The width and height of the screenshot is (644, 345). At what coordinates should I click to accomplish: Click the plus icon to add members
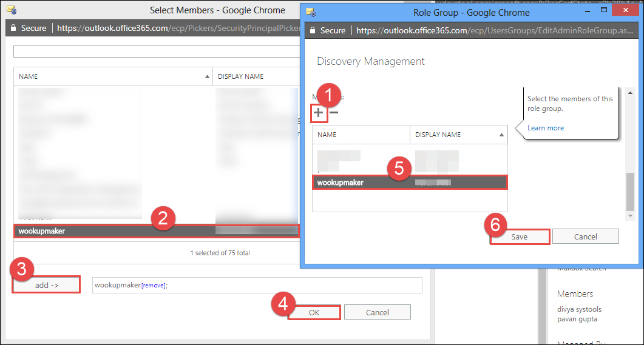(318, 112)
